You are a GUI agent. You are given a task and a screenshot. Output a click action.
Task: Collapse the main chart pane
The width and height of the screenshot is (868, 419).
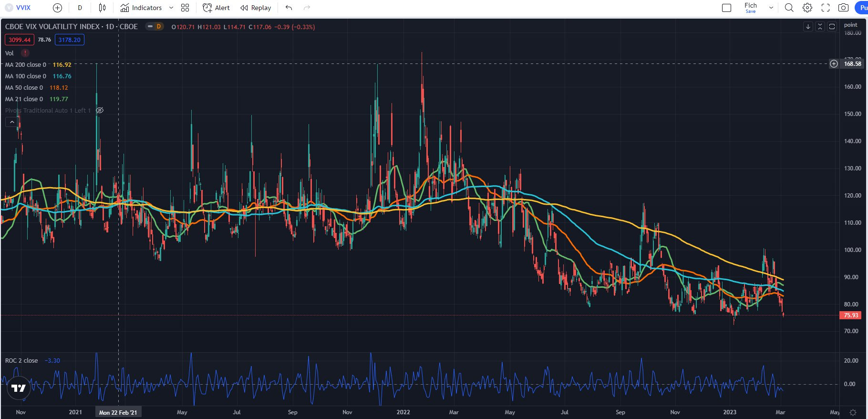tap(820, 27)
